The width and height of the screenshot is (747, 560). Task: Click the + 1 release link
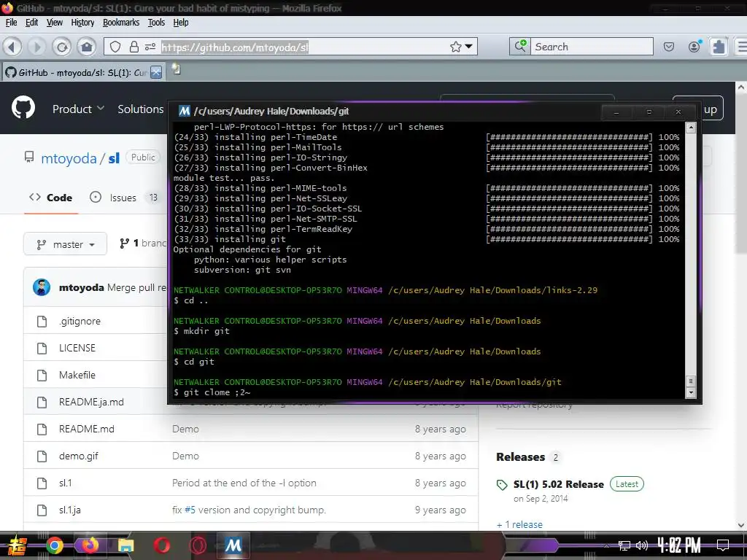(x=519, y=524)
